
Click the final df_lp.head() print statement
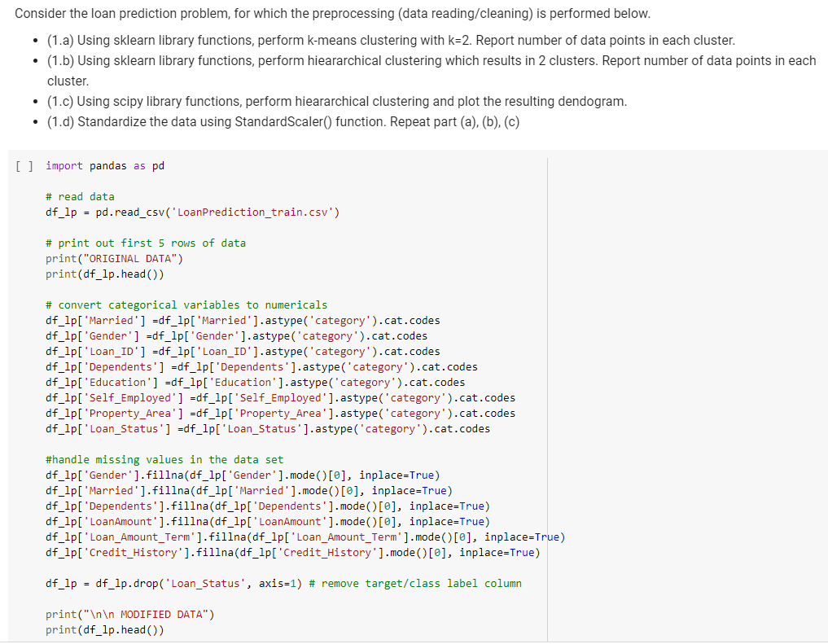[x=102, y=629]
